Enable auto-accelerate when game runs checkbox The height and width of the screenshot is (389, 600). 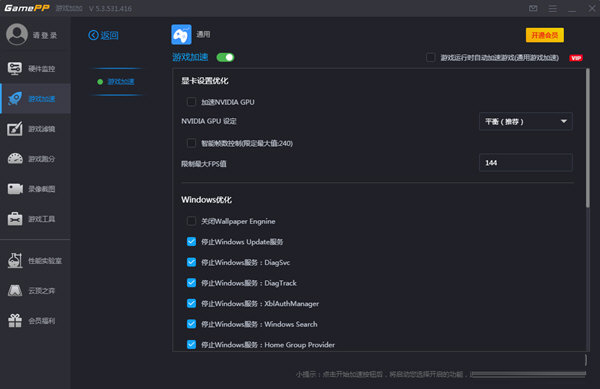pos(430,57)
